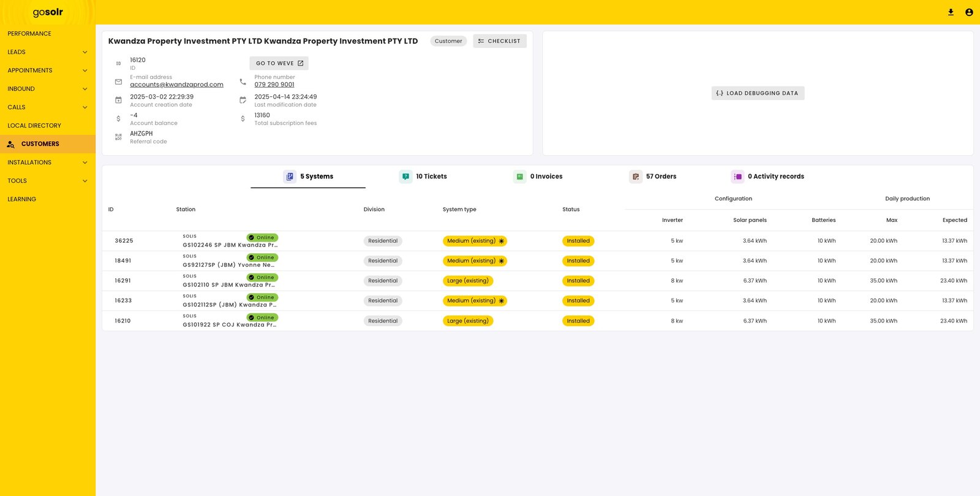Click the account balance dollar icon

118,118
